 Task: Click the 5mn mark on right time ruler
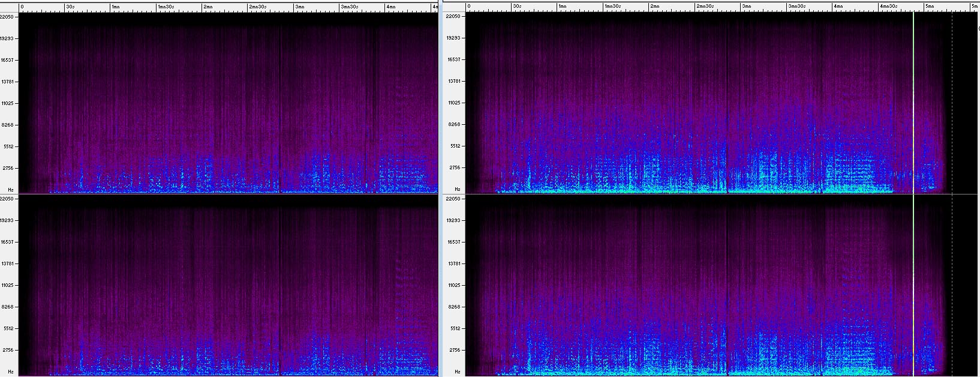coord(929,7)
